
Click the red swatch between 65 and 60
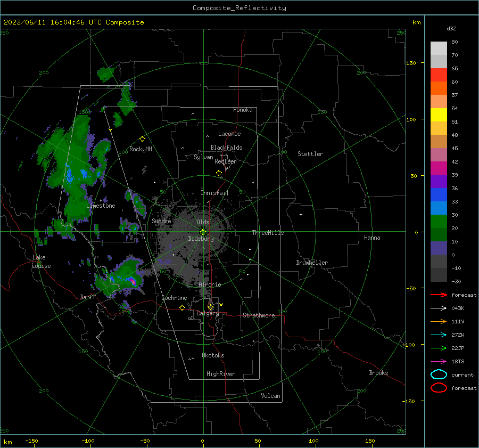point(439,75)
